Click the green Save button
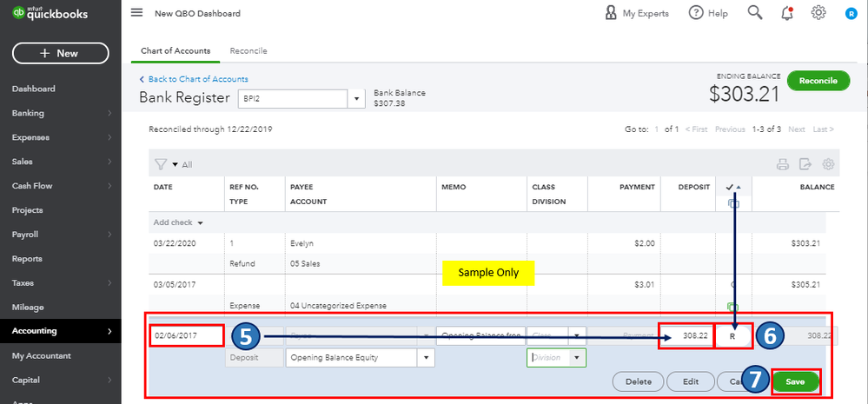 pyautogui.click(x=795, y=381)
